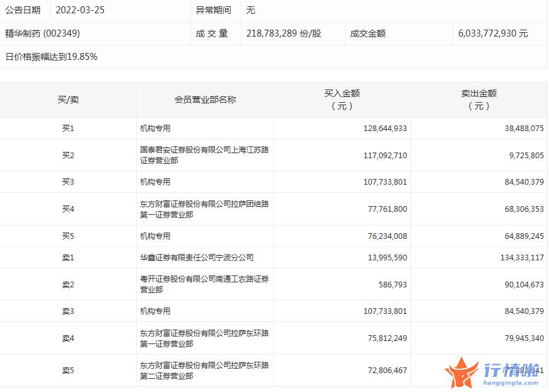The image size is (549, 392).
Task: Select 84,540,379 in the 卖3 row
Action: [524, 311]
